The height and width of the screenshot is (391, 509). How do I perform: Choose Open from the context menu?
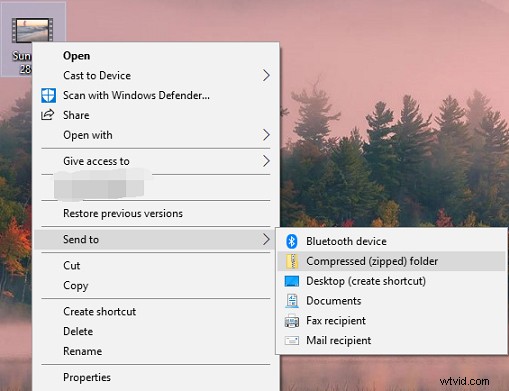(157, 56)
